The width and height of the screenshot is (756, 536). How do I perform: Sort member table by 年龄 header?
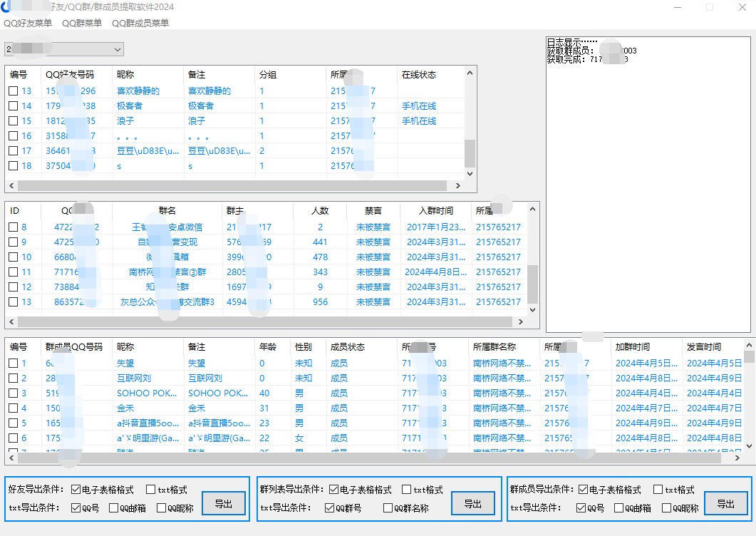273,346
